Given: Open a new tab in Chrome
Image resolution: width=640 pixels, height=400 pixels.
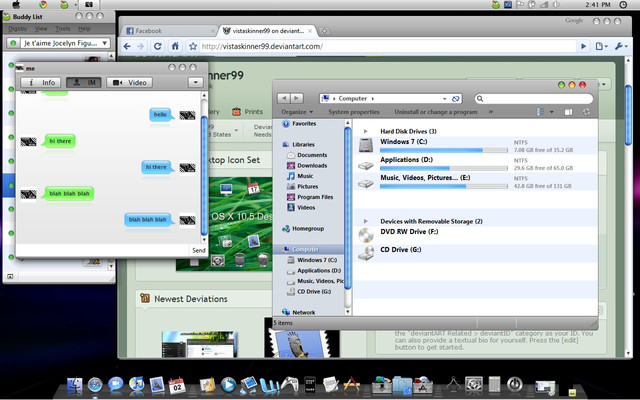Looking at the screenshot, I should coord(324,31).
